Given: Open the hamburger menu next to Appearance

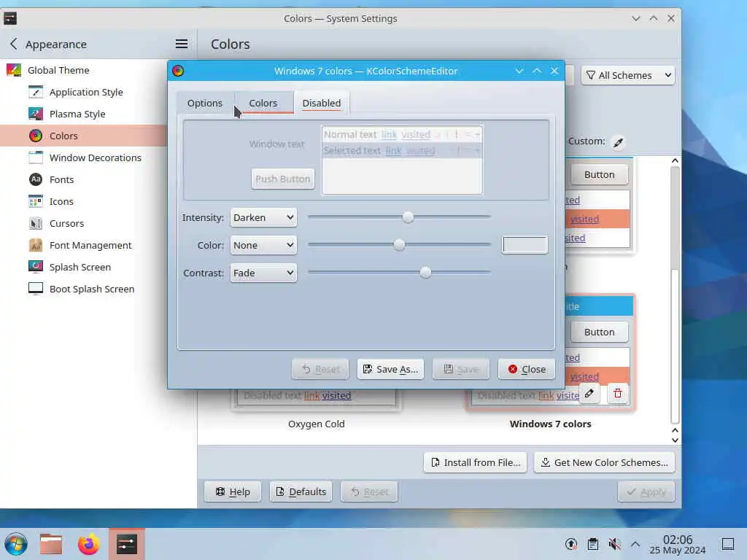Looking at the screenshot, I should pos(182,44).
